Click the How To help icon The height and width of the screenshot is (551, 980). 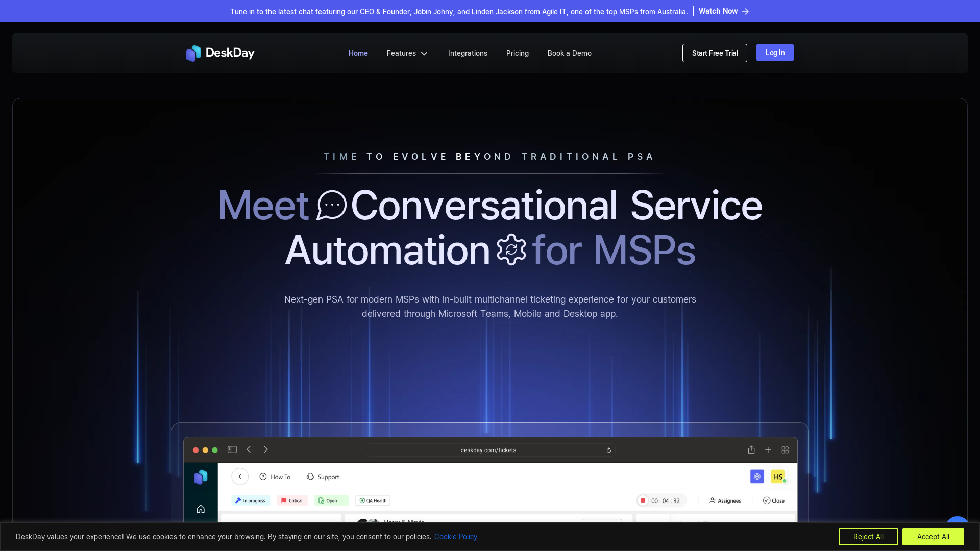coord(263,477)
